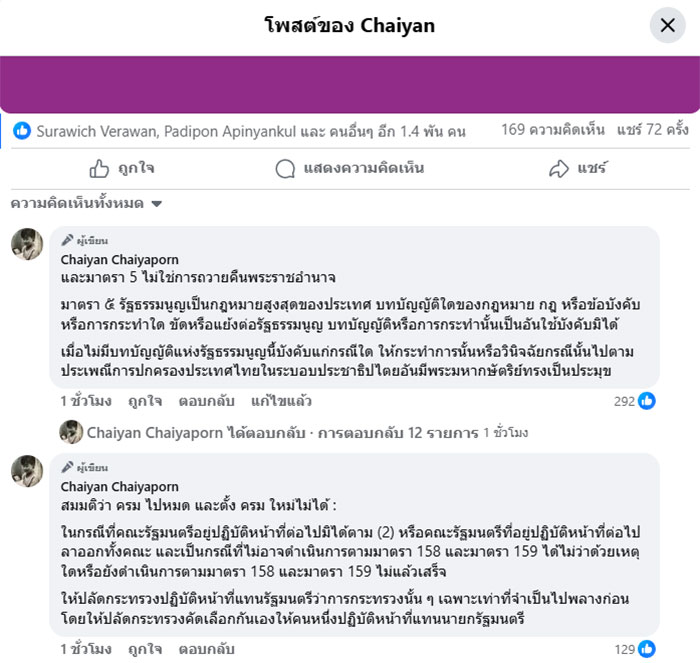
Task: Open the แชร์ 72 ครั้ง shares list
Action: 653,130
